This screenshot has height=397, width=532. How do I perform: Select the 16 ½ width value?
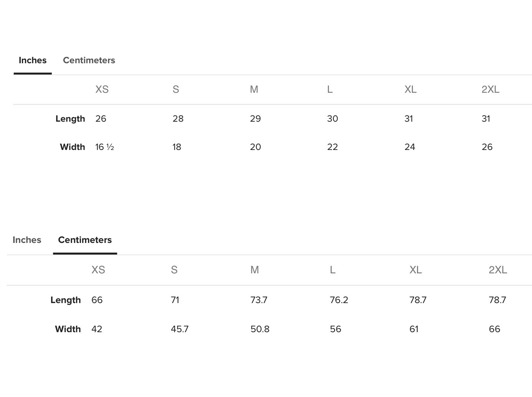[x=104, y=147]
